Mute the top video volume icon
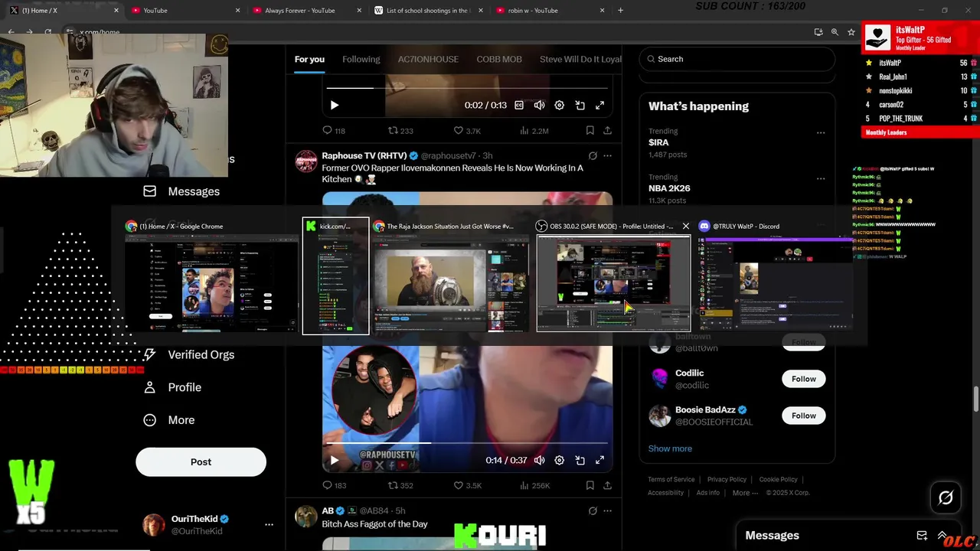Image resolution: width=980 pixels, height=551 pixels. [539, 105]
